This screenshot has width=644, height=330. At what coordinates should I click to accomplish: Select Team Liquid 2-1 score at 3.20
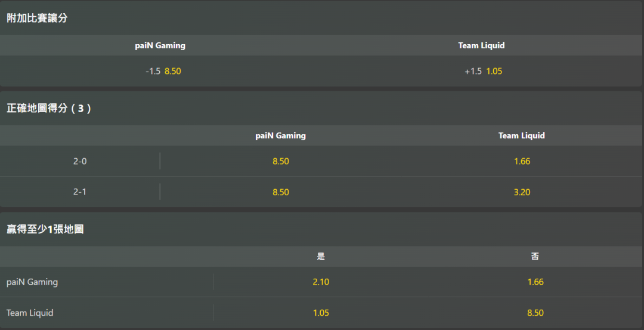click(x=522, y=192)
